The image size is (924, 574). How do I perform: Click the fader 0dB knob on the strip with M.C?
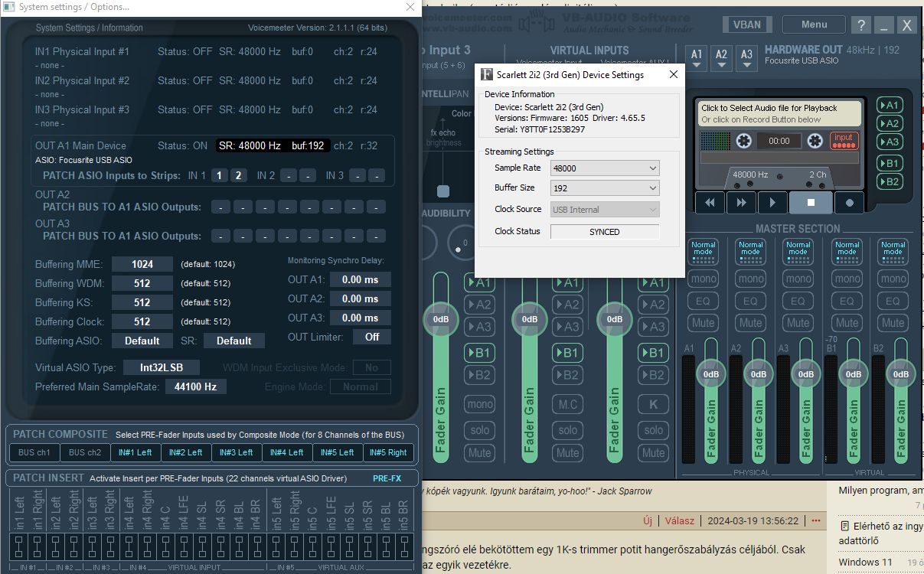pos(529,319)
